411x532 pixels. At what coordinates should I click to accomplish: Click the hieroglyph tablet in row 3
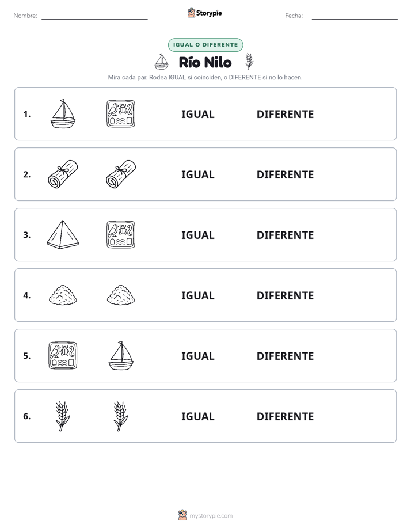click(x=121, y=234)
